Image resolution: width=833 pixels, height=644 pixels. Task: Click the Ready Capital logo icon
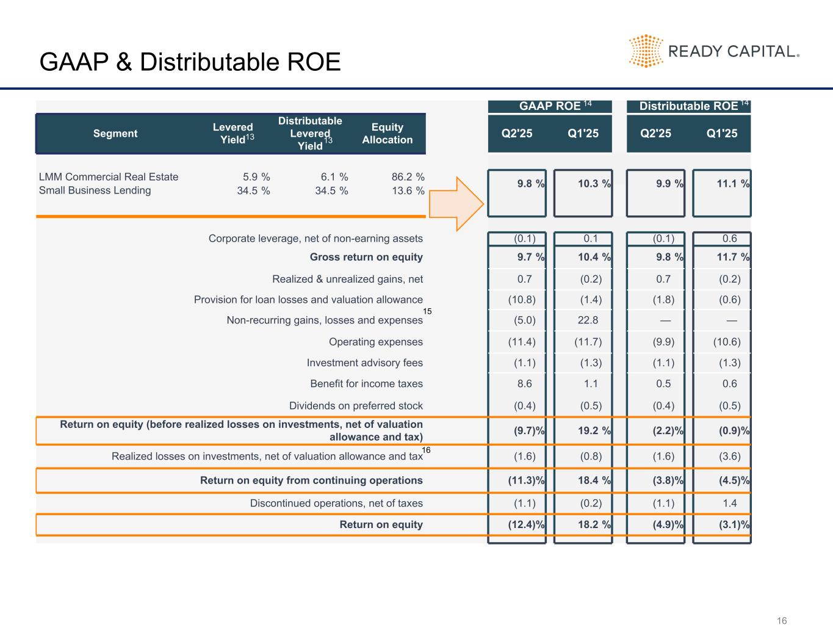646,51
